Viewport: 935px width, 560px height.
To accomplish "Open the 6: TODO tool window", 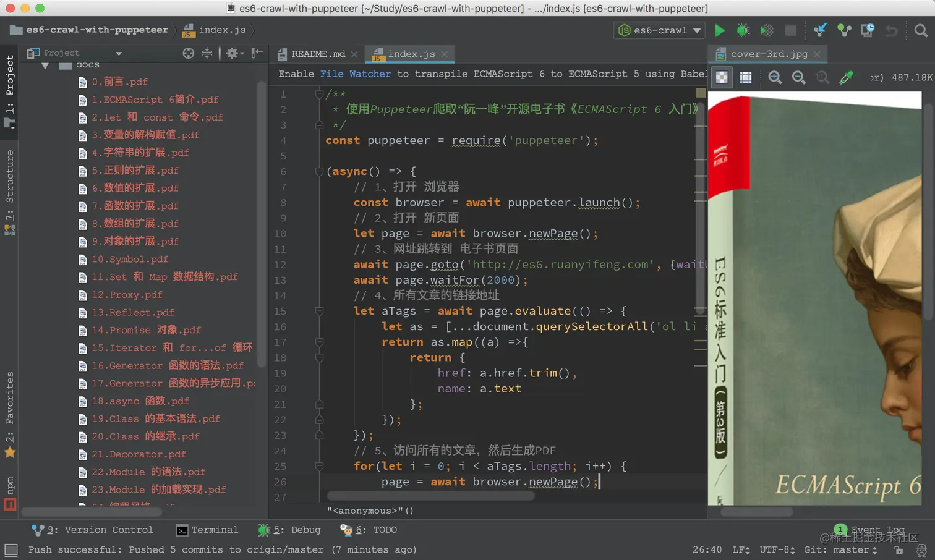I will click(369, 530).
